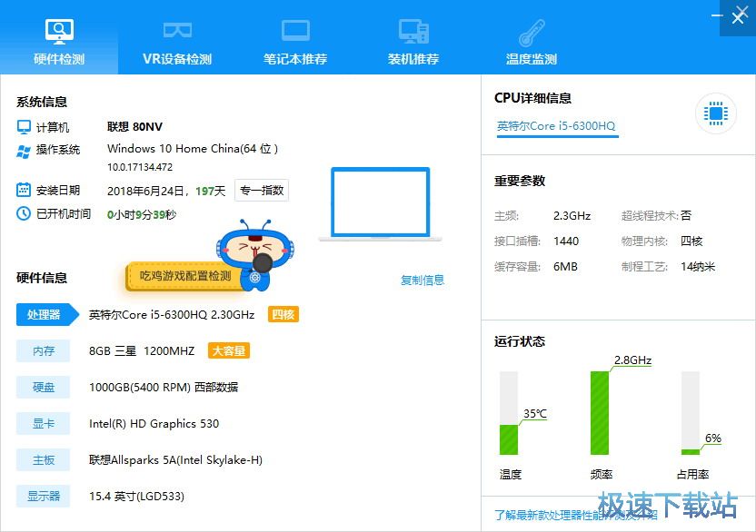Click the cartoon mascot character
This screenshot has width=756, height=532.
pos(254,254)
